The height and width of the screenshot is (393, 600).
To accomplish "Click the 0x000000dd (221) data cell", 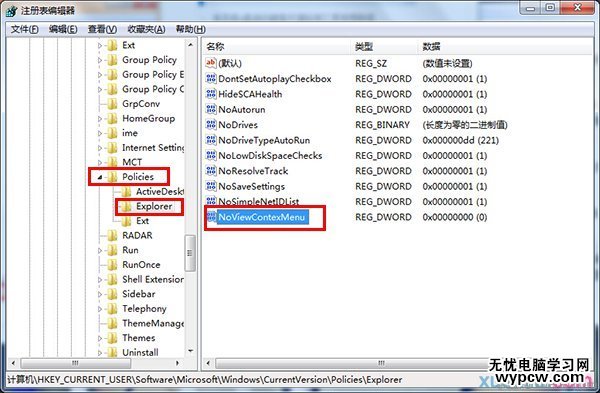I will [460, 140].
